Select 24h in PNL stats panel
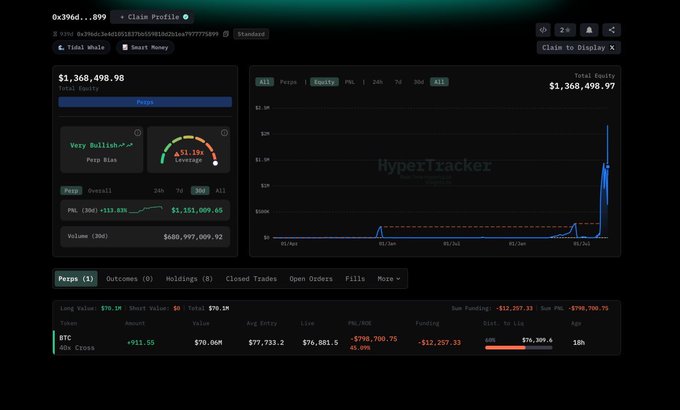680x410 pixels. tap(159, 190)
